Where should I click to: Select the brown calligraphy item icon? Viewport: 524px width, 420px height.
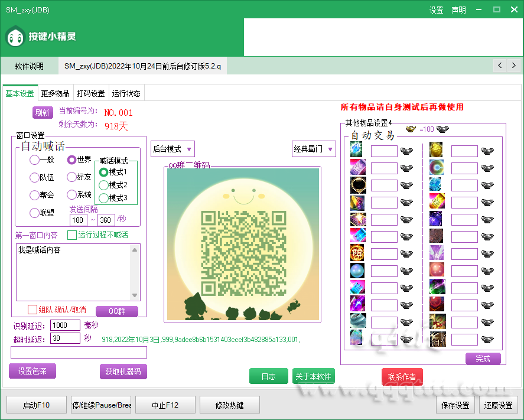click(438, 339)
